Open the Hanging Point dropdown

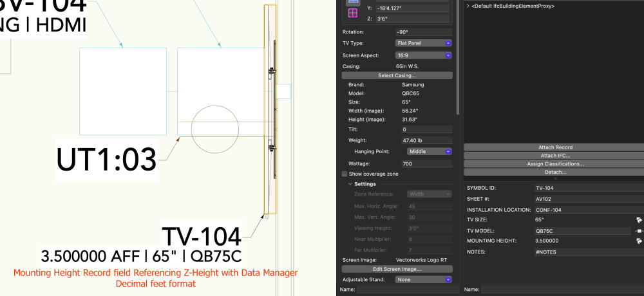(x=430, y=152)
